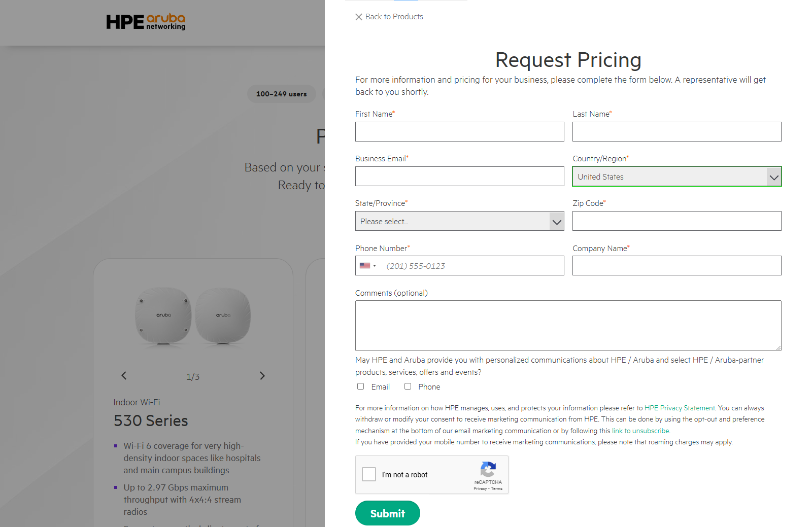The image size is (812, 527).
Task: Click inside the Business Email field
Action: pos(459,176)
